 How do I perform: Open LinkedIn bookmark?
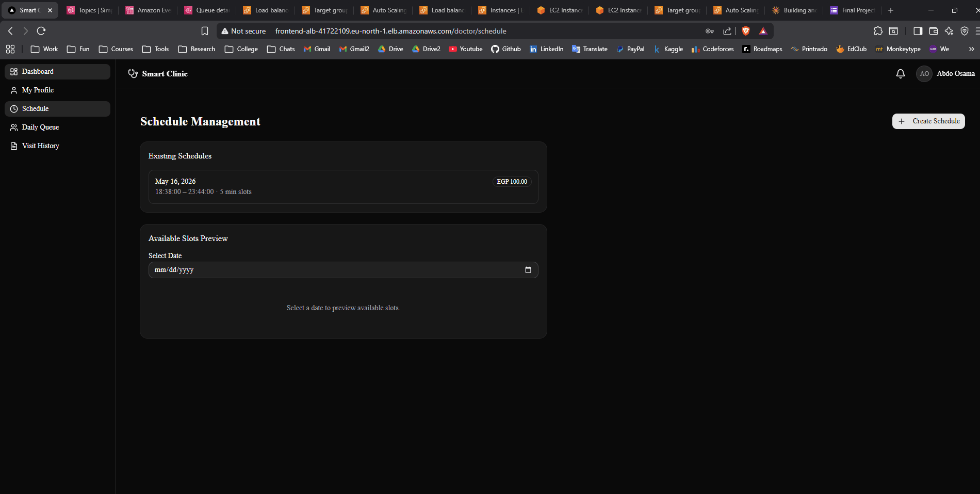[x=547, y=49]
